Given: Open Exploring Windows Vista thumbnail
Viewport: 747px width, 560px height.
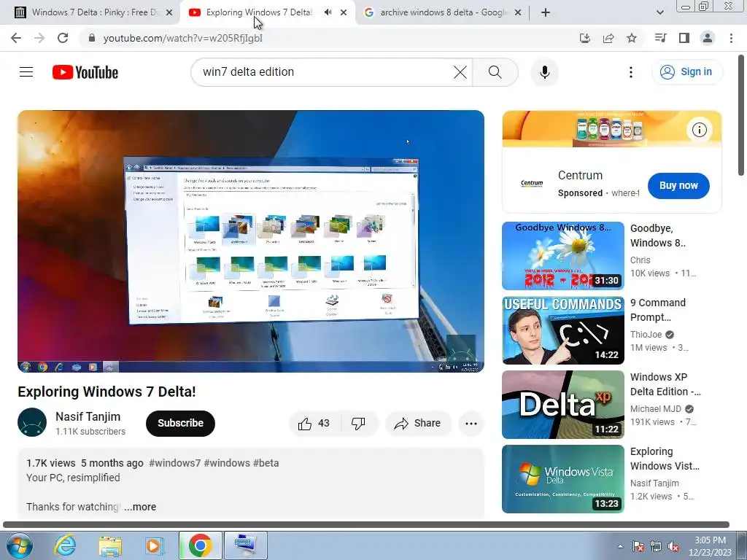Looking at the screenshot, I should pyautogui.click(x=562, y=479).
